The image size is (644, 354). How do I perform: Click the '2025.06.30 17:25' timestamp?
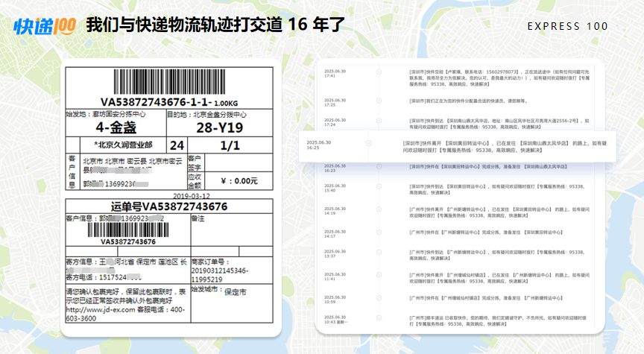tap(335, 102)
